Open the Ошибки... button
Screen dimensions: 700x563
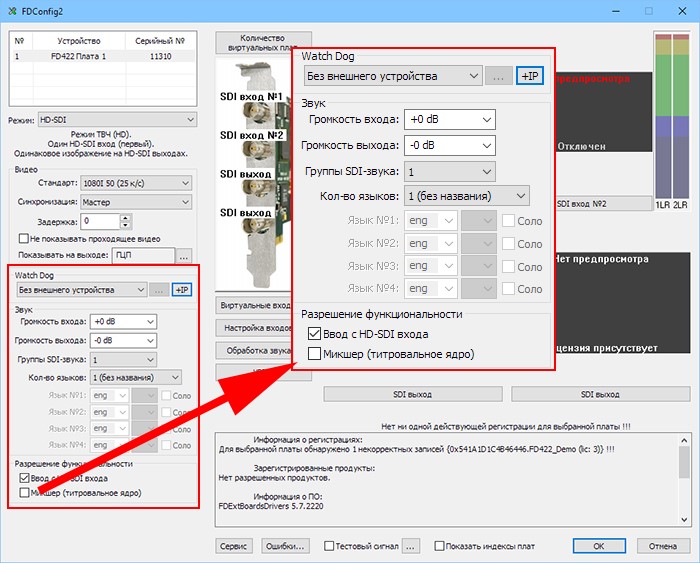285,546
